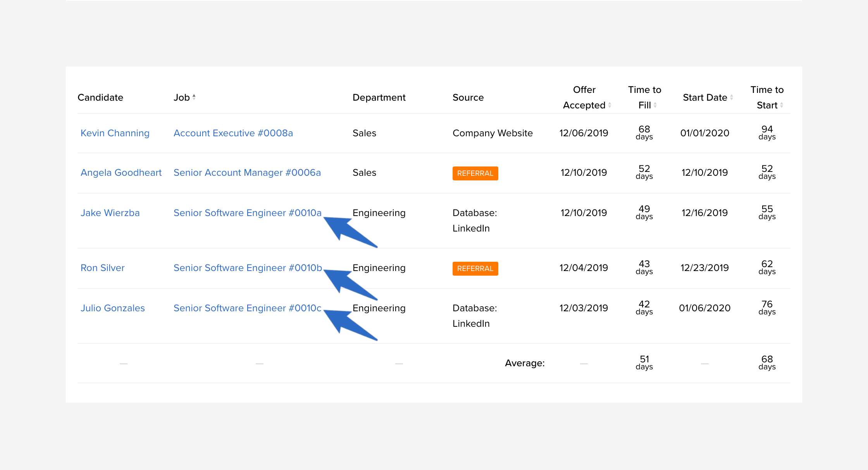The image size is (868, 470).
Task: Sort by Start Date arrow icon
Action: click(731, 97)
